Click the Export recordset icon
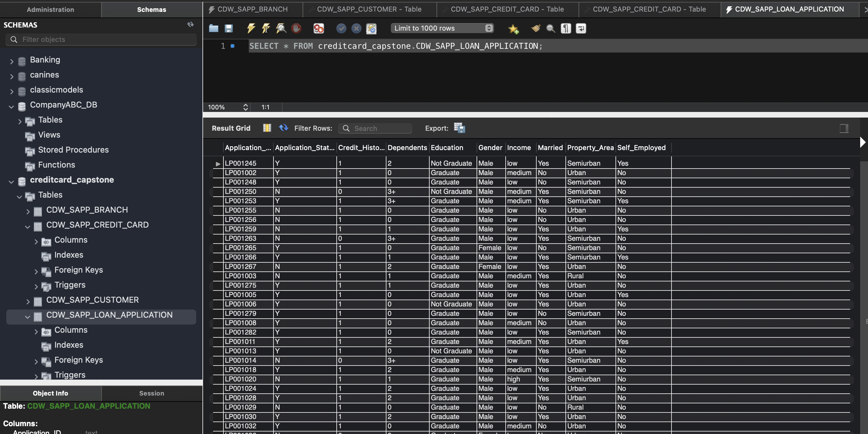Image resolution: width=868 pixels, height=434 pixels. tap(459, 128)
